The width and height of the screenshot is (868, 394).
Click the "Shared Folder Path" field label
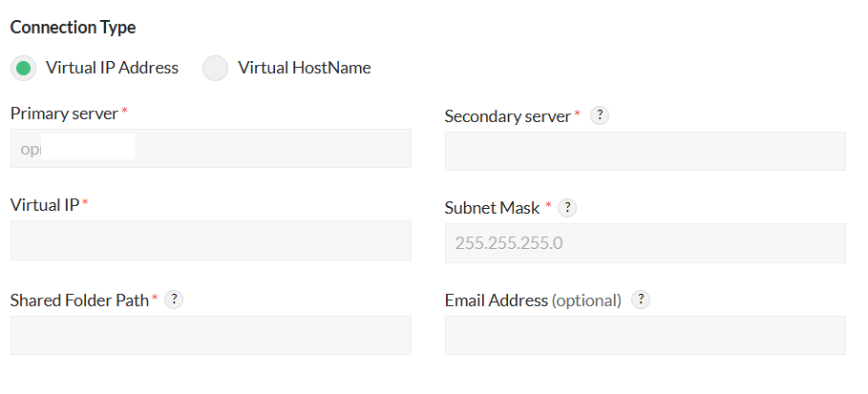(x=79, y=300)
